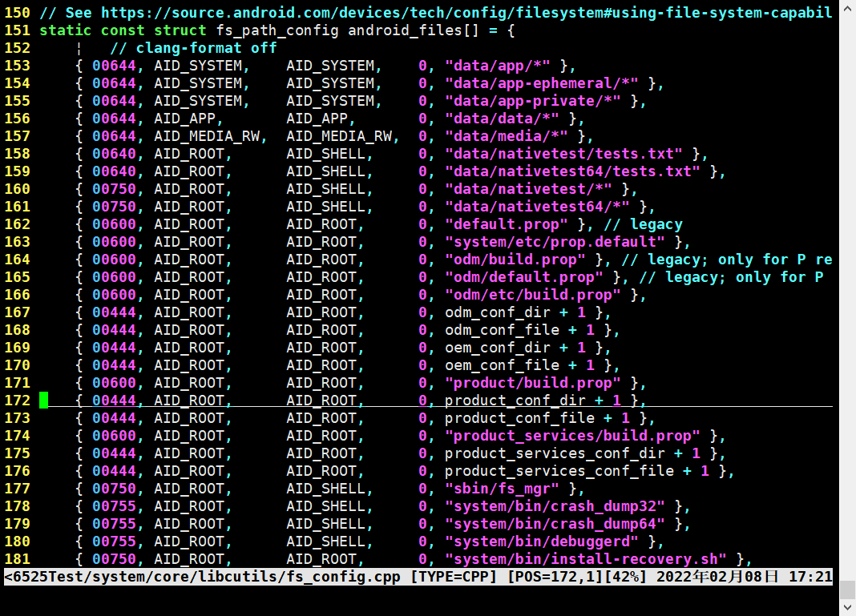Click mode 00750 on line 160

tap(114, 189)
